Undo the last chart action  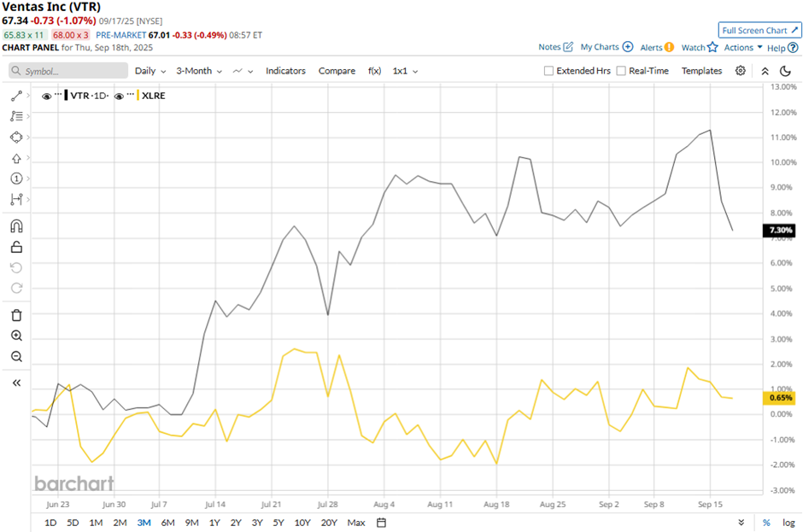16,268
